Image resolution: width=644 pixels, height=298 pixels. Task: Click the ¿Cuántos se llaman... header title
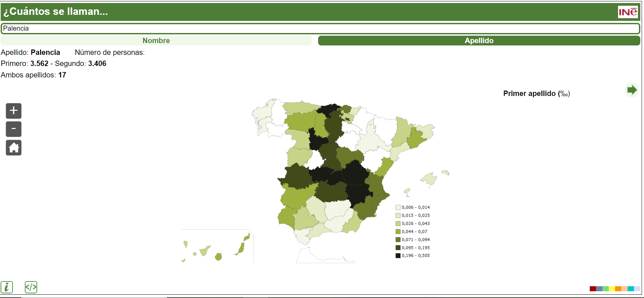(56, 11)
